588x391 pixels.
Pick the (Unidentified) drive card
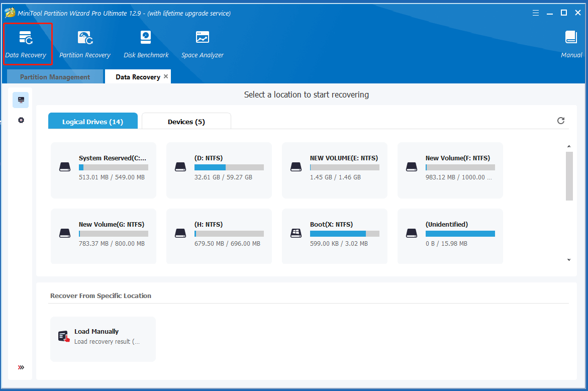(450, 236)
